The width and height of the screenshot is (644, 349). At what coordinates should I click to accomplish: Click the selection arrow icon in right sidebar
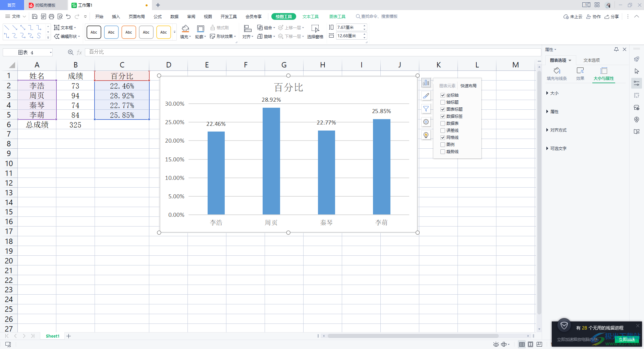[x=637, y=71]
